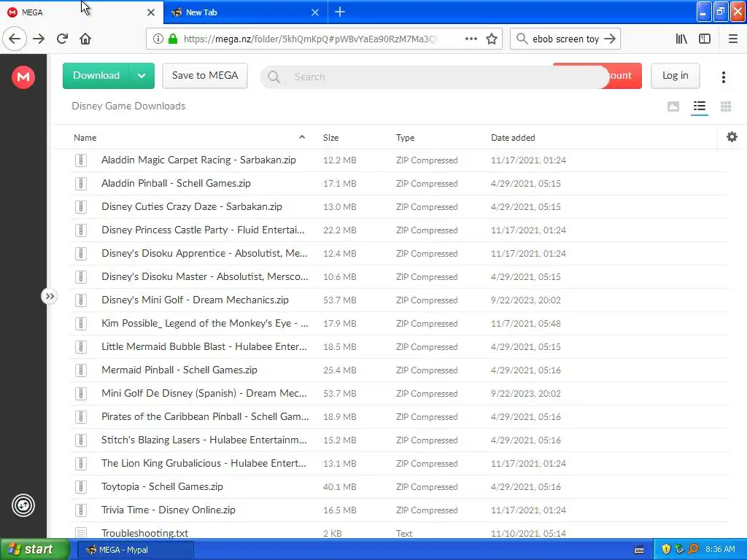The image size is (747, 560).
Task: Close the New Tab tab
Action: (x=315, y=12)
